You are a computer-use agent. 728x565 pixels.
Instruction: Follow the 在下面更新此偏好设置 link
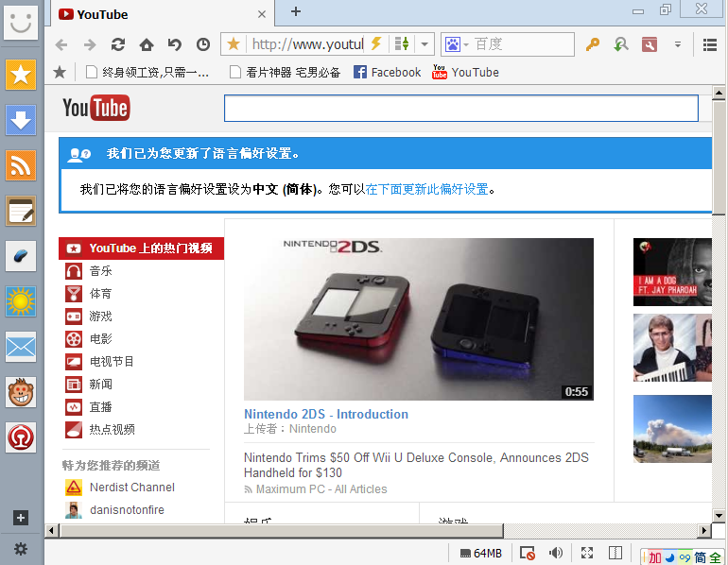click(426, 189)
